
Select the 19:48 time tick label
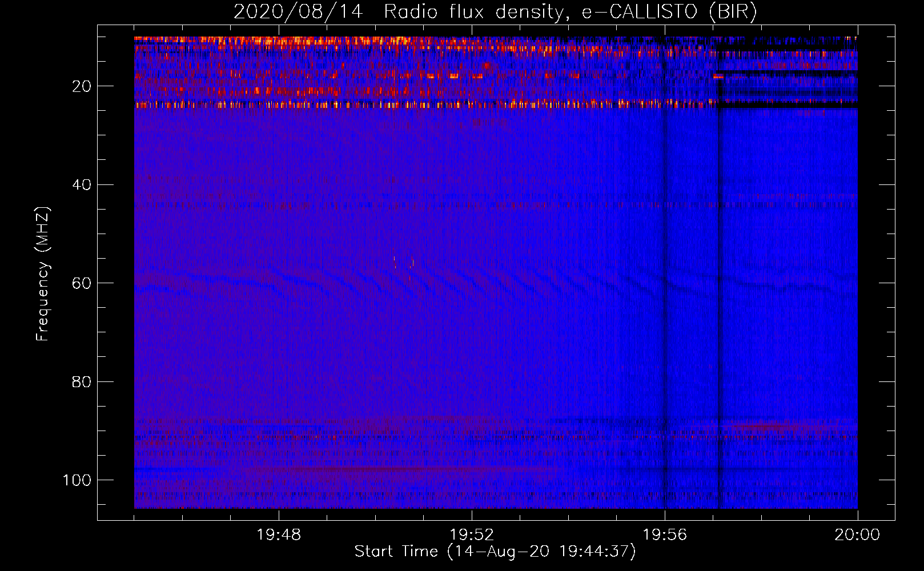pyautogui.click(x=279, y=535)
